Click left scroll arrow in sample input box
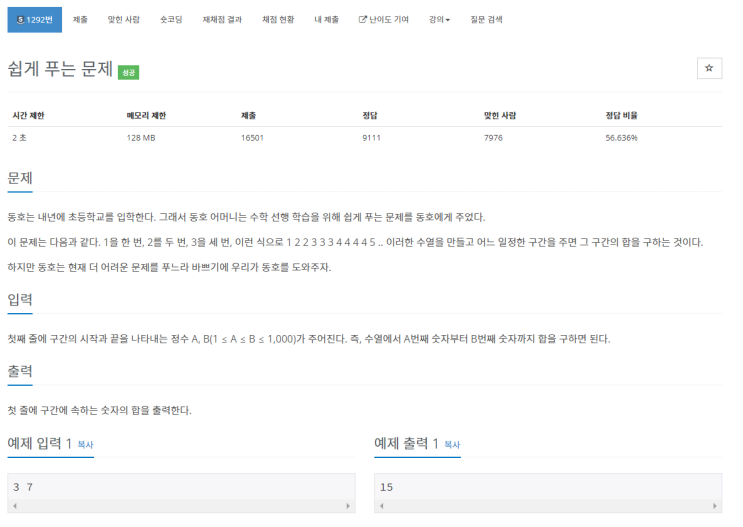 [15, 506]
